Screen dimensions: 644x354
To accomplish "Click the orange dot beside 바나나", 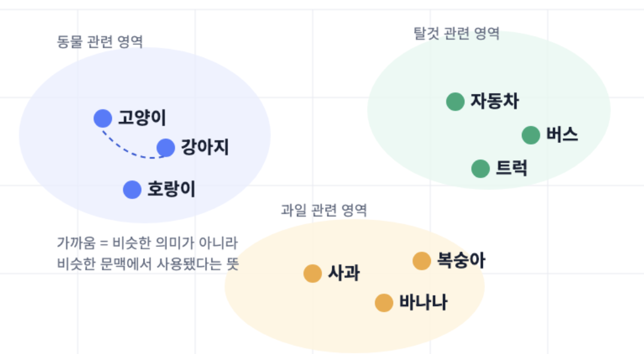I will [x=384, y=303].
